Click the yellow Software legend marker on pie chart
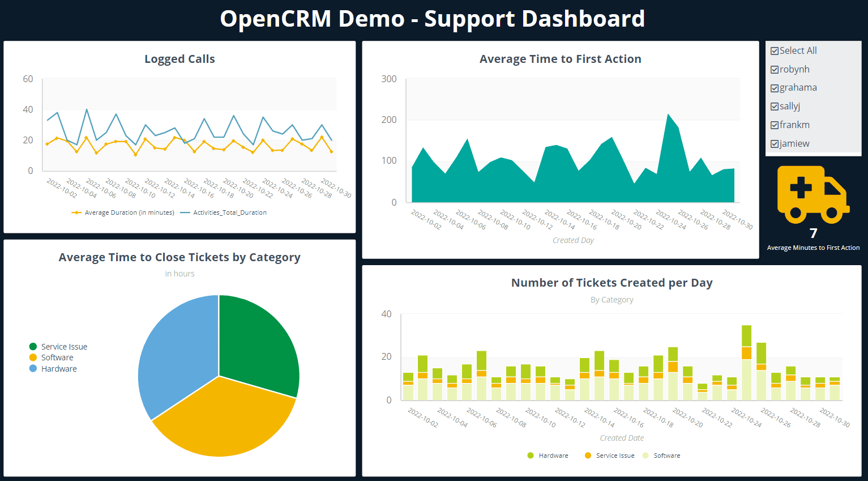This screenshot has width=868, height=481. 33,357
